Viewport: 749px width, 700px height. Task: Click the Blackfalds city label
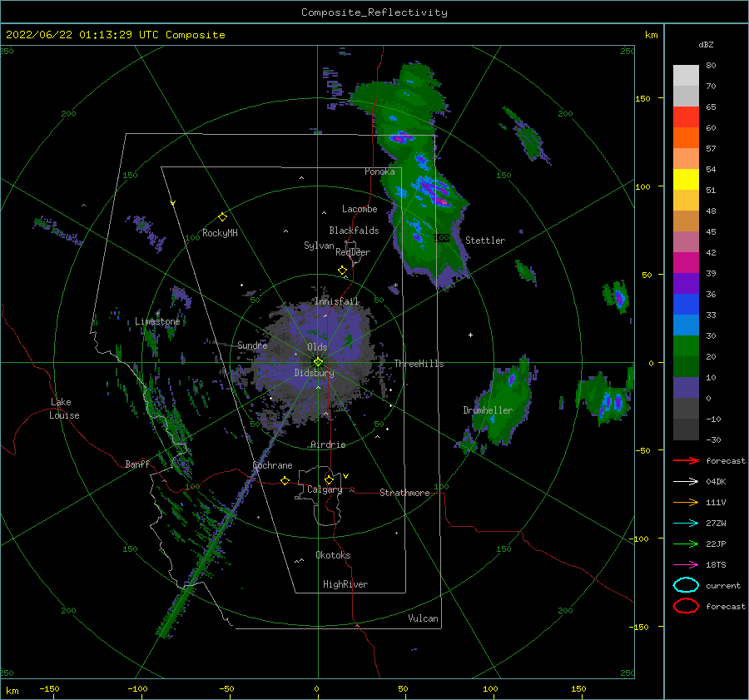(x=354, y=231)
